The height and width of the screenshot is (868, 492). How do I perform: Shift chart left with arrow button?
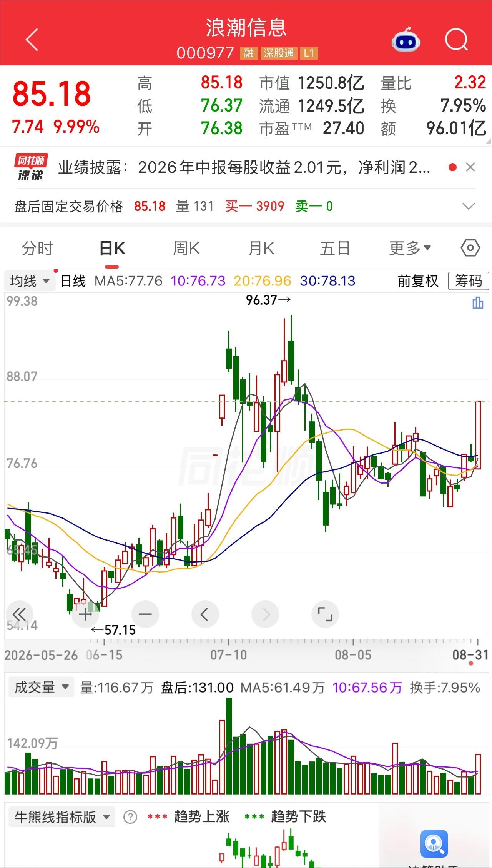click(205, 614)
